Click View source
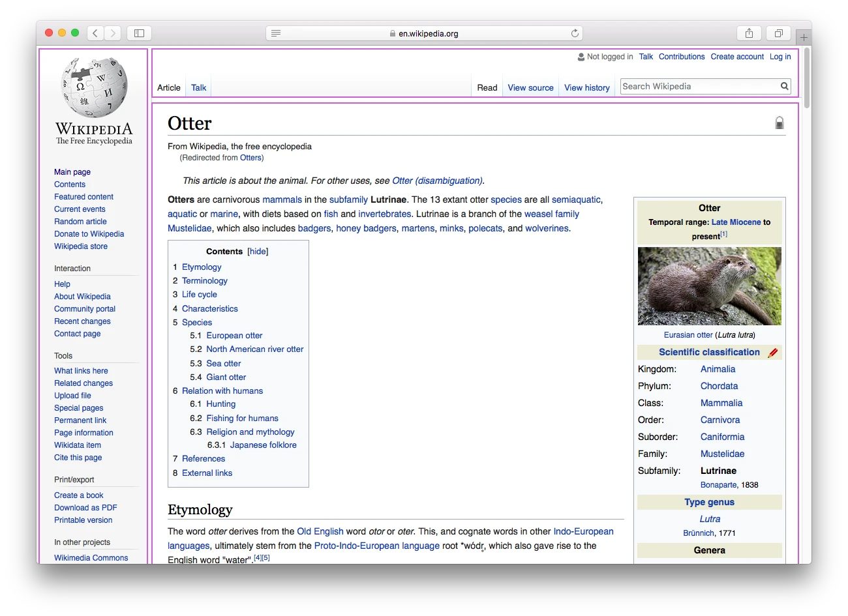 (530, 87)
